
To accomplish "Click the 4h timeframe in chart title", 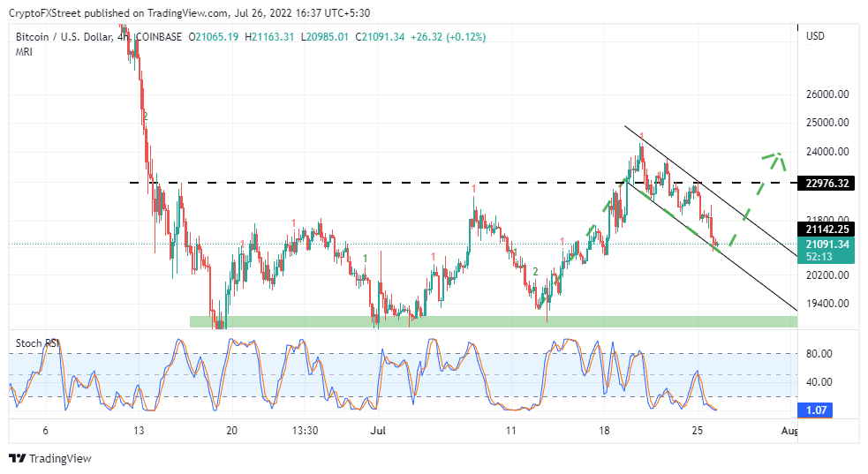I will (x=123, y=37).
